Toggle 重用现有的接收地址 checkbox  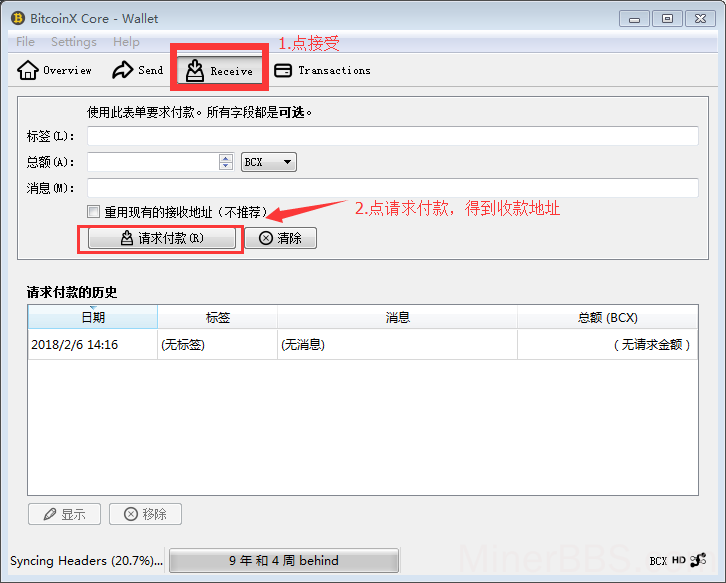tap(93, 212)
